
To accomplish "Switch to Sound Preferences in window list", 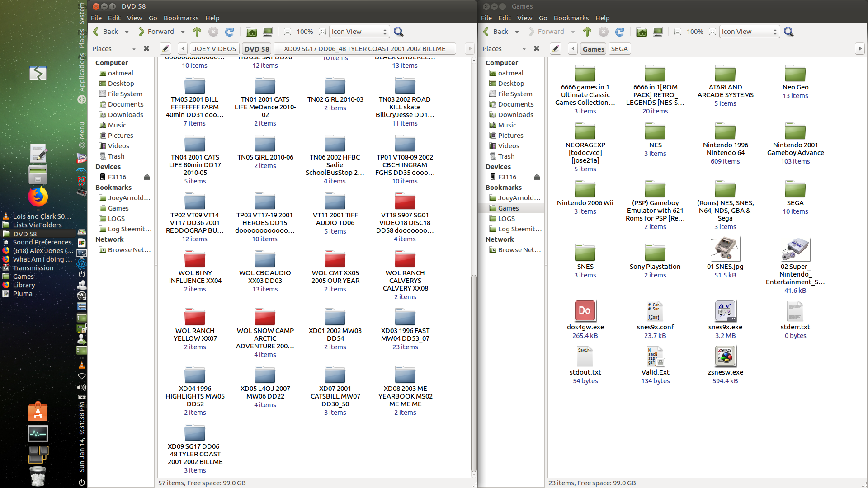I will [x=42, y=242].
